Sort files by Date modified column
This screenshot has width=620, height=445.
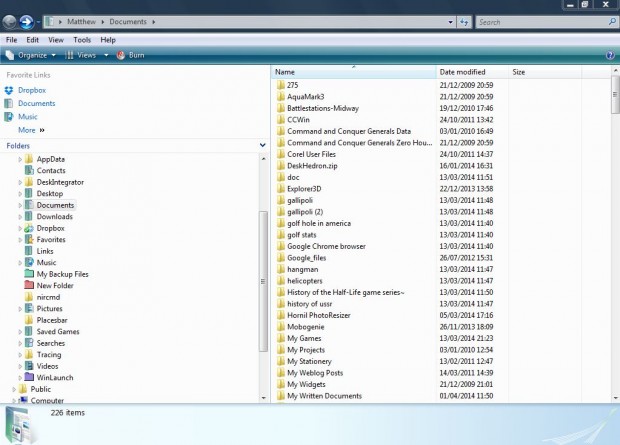(x=462, y=72)
